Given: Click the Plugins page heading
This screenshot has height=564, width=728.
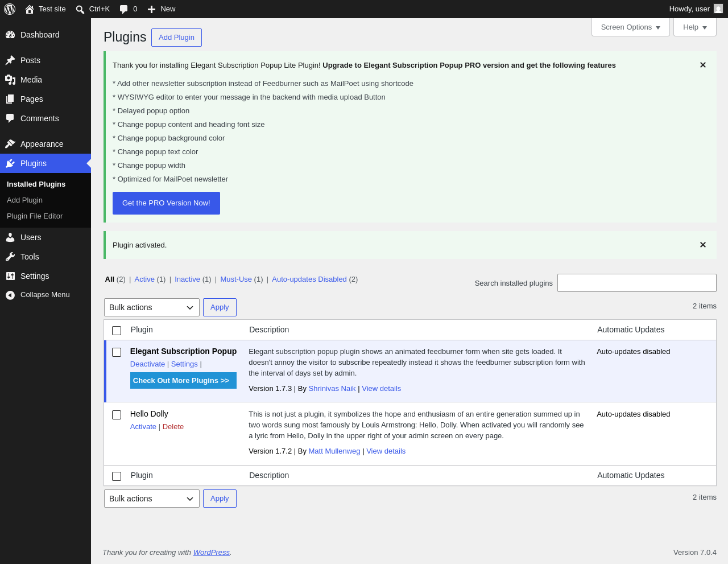Looking at the screenshot, I should (125, 37).
